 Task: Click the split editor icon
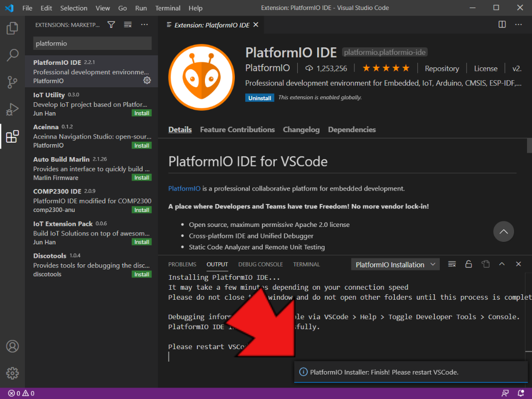pos(502,25)
